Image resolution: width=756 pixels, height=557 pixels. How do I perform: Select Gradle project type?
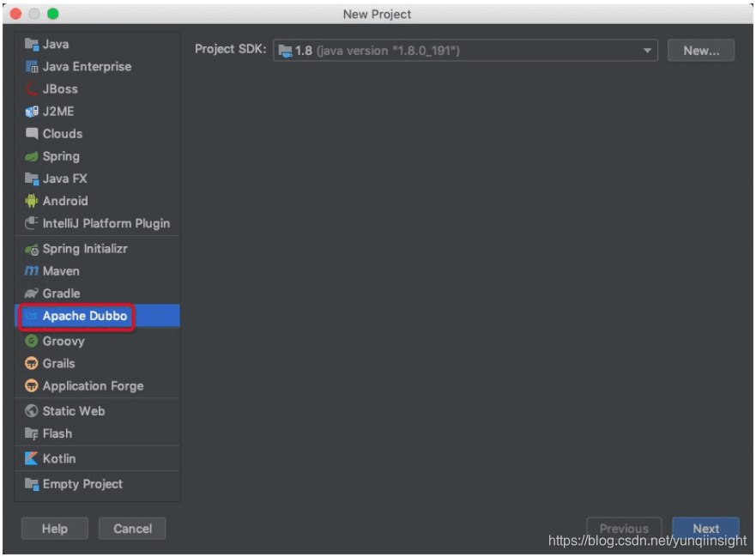97,294
